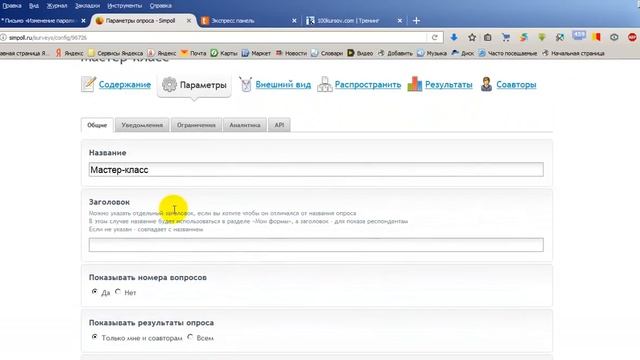
Task: Open Маркет bookmark
Action: coord(256,53)
